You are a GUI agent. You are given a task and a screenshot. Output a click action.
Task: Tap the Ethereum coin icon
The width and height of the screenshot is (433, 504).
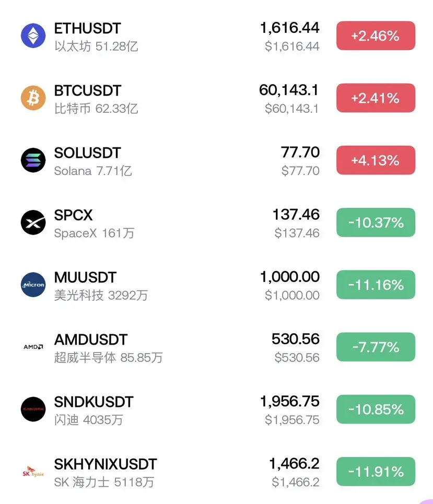tap(33, 36)
